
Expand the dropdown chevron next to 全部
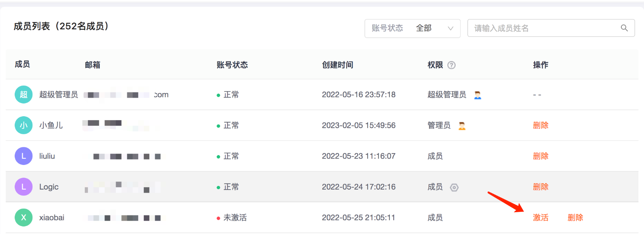click(x=450, y=28)
